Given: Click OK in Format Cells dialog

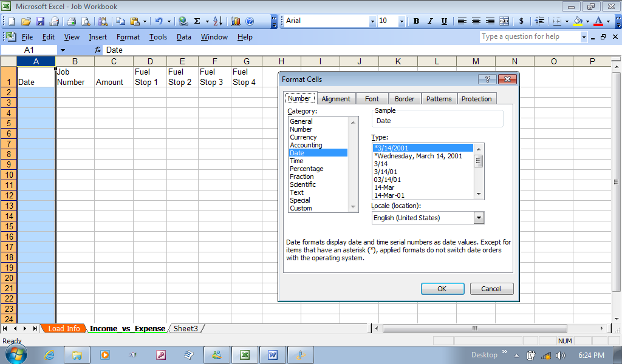Looking at the screenshot, I should [442, 289].
